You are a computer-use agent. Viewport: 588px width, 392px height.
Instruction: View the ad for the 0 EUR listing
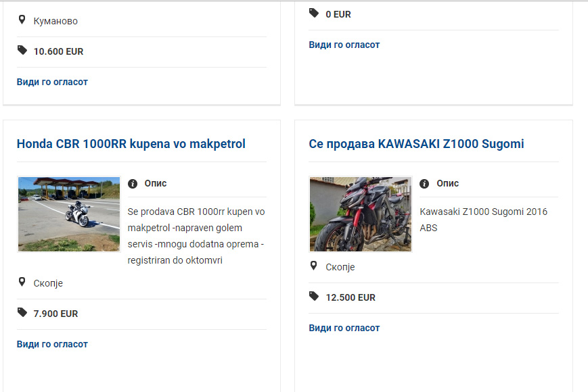344,45
